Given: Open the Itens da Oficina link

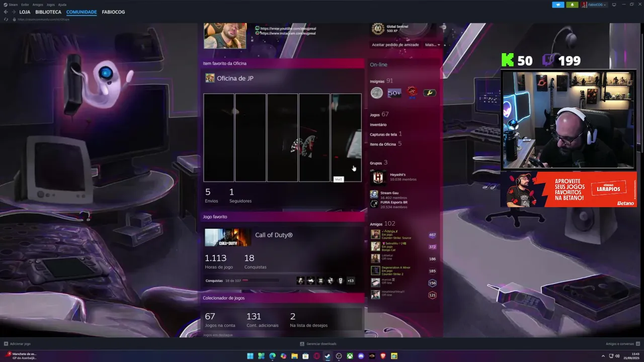Looking at the screenshot, I should (385, 144).
